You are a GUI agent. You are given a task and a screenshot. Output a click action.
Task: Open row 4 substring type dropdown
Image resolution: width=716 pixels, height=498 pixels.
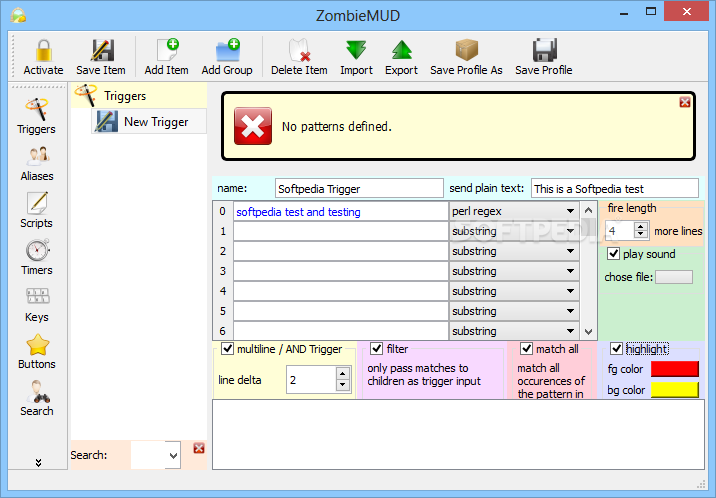[x=514, y=291]
